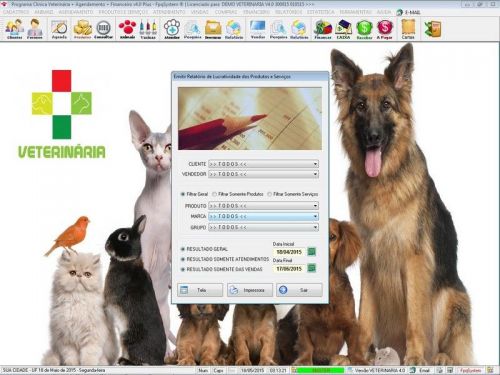Viewport: 500px width, 375px height.
Task: Click the FpqSystem status bar link
Action: [470, 370]
